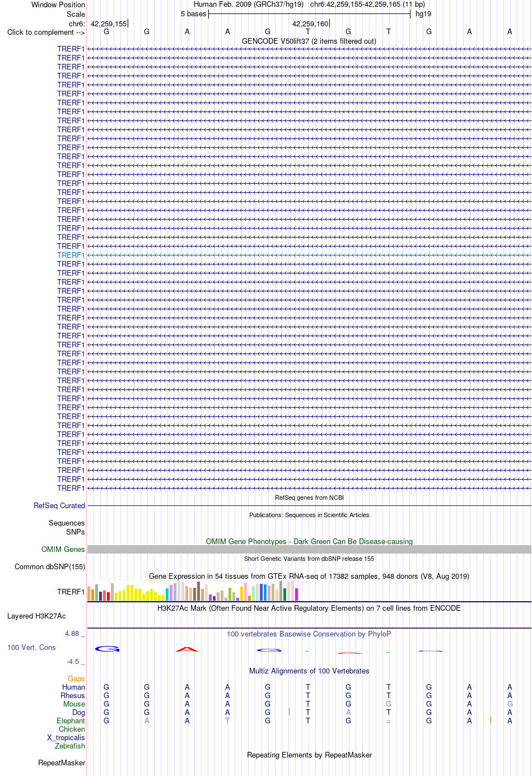Open the '100 Vert. Cons' track label

tap(31, 647)
